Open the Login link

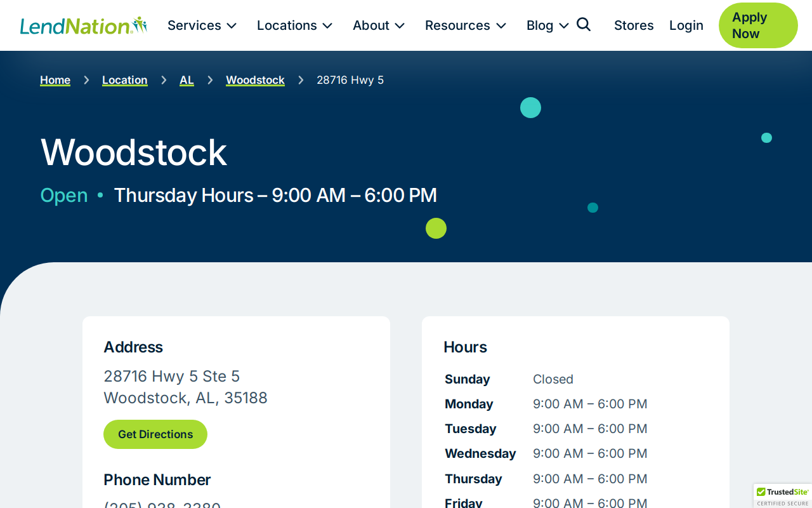pyautogui.click(x=686, y=25)
